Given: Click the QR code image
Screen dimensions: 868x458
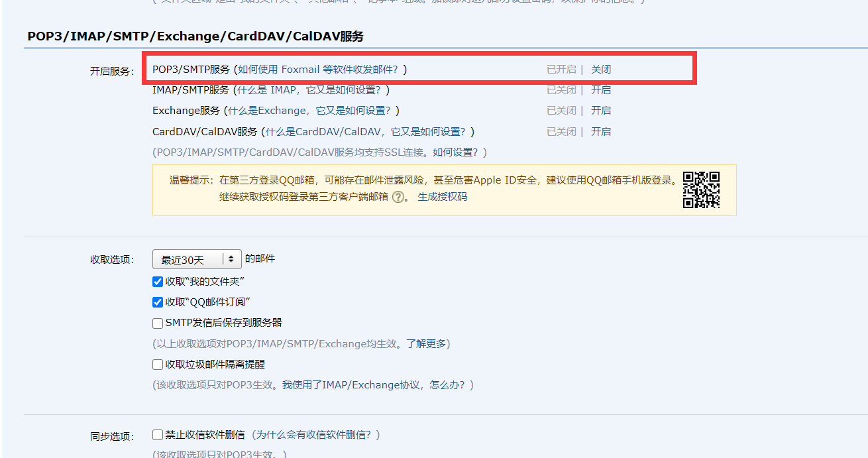Looking at the screenshot, I should 701,190.
